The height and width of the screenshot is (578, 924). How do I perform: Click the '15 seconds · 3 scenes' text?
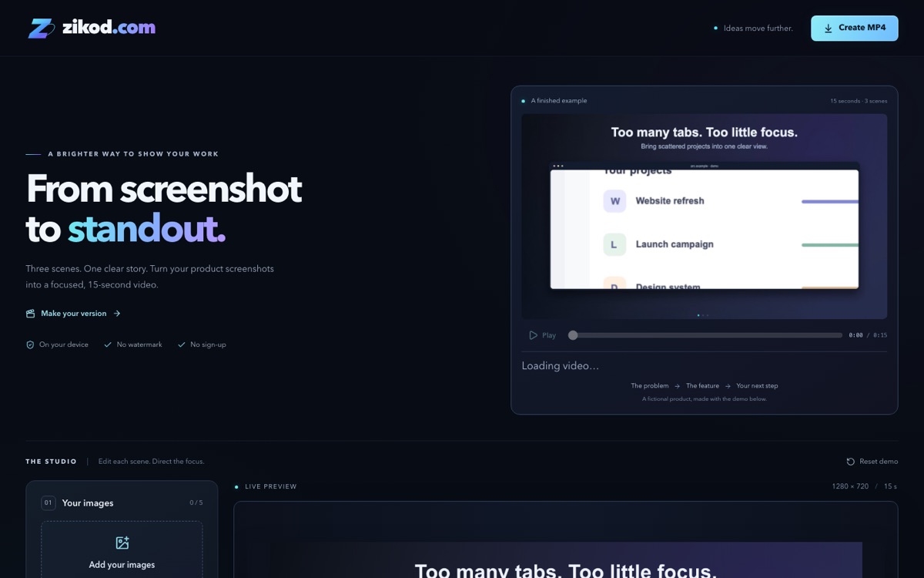tap(859, 101)
